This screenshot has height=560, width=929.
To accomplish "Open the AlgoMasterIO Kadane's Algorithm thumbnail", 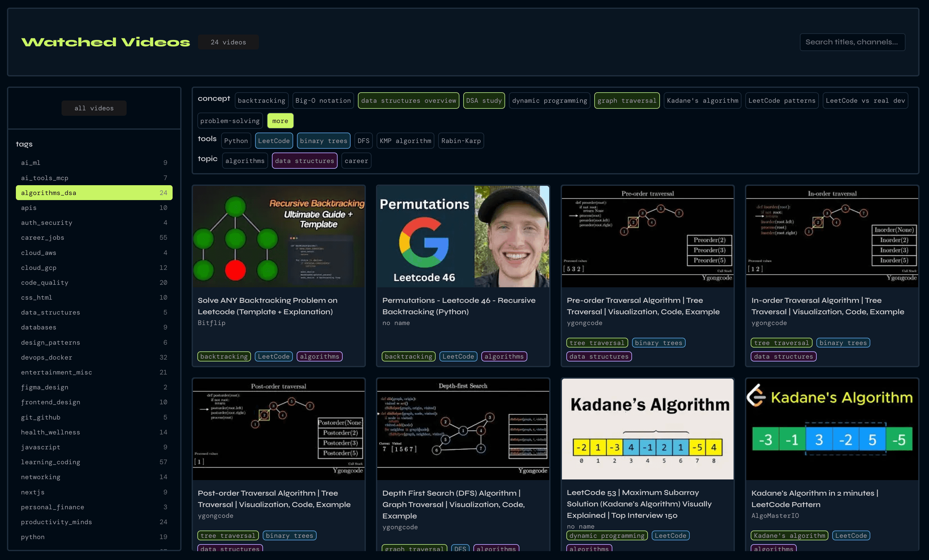I will tap(832, 429).
